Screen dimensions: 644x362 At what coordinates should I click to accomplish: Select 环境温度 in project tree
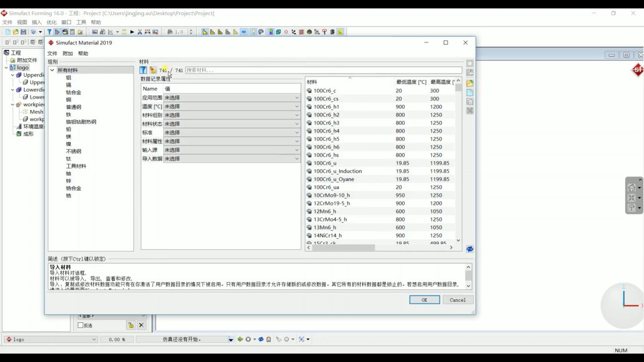click(x=33, y=127)
